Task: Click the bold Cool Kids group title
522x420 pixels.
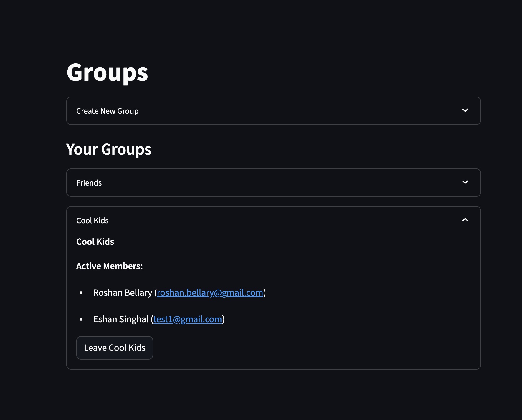Action: coord(95,242)
